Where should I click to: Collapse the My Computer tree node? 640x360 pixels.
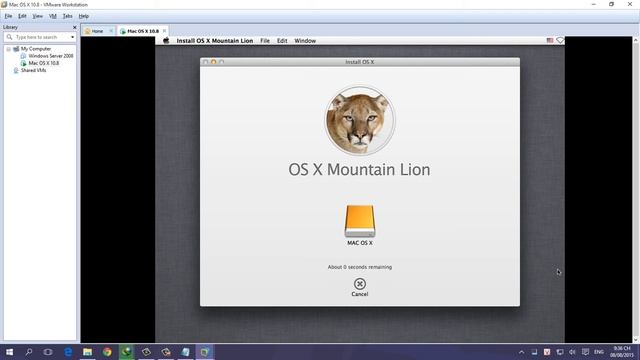pyautogui.click(x=9, y=49)
